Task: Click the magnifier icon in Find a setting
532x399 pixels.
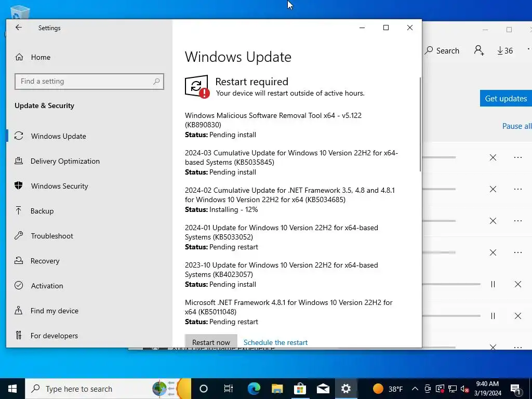Action: point(156,82)
